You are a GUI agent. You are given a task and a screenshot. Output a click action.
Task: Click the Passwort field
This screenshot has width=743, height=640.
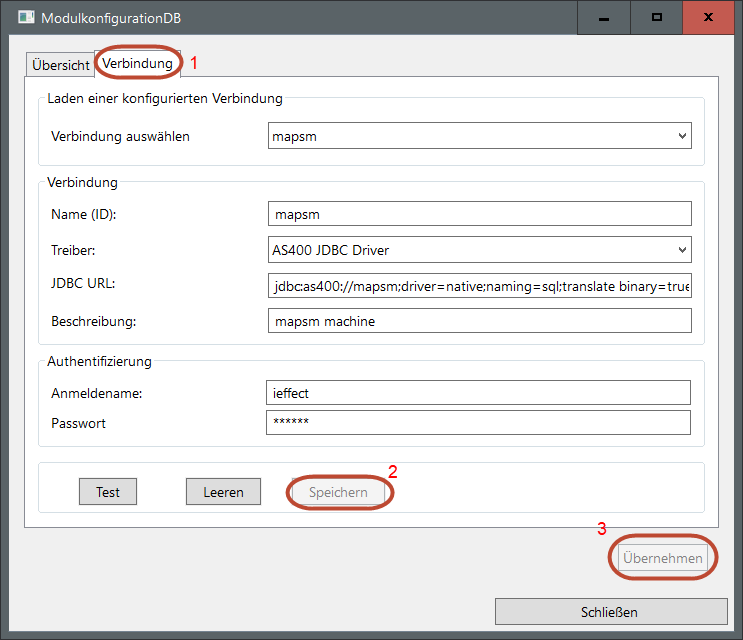click(478, 423)
